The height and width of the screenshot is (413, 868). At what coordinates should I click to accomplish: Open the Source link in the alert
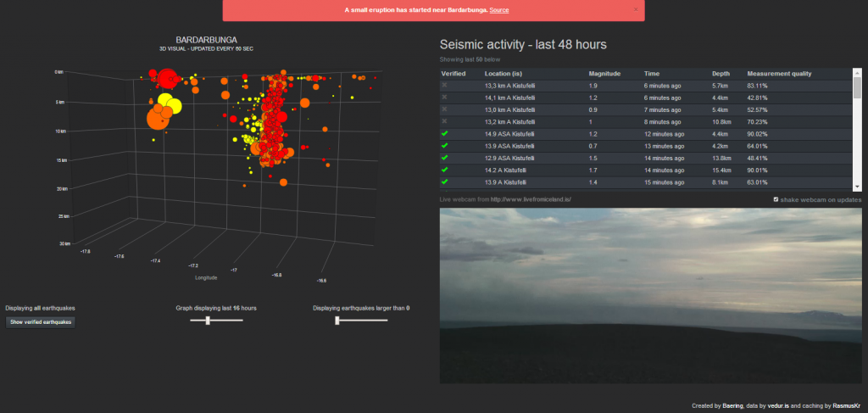(x=499, y=10)
